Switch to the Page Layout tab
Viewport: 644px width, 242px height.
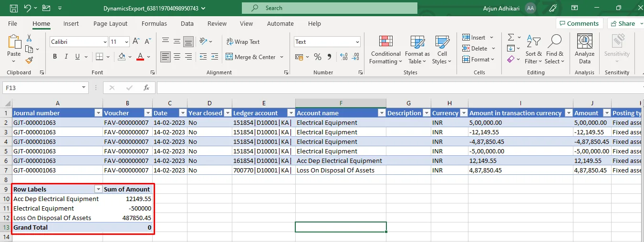[x=110, y=23]
